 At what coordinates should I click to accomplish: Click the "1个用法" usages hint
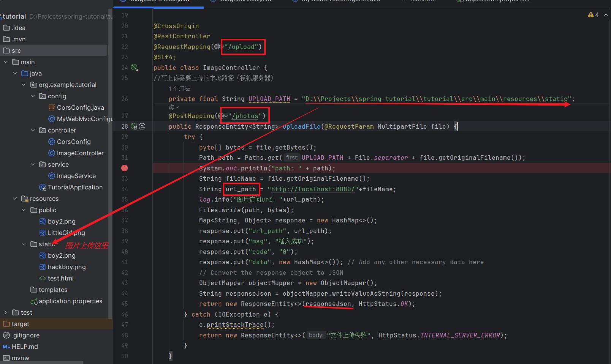pyautogui.click(x=179, y=88)
